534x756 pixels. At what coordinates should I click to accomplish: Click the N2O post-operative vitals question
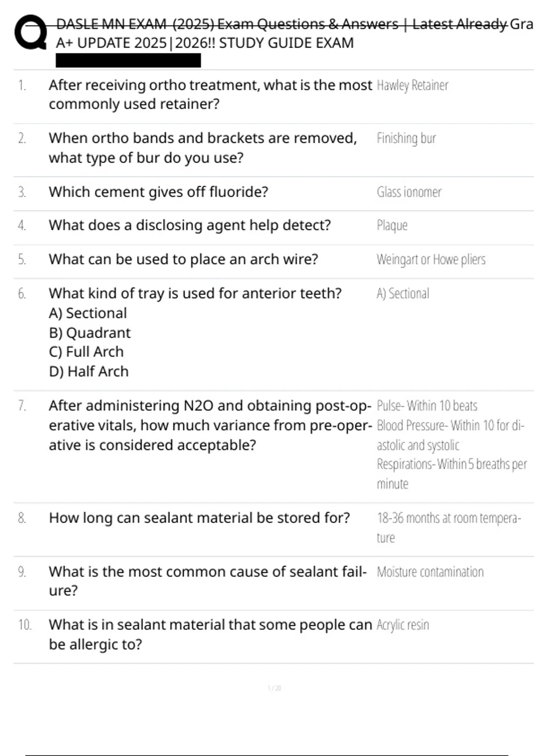tap(210, 425)
